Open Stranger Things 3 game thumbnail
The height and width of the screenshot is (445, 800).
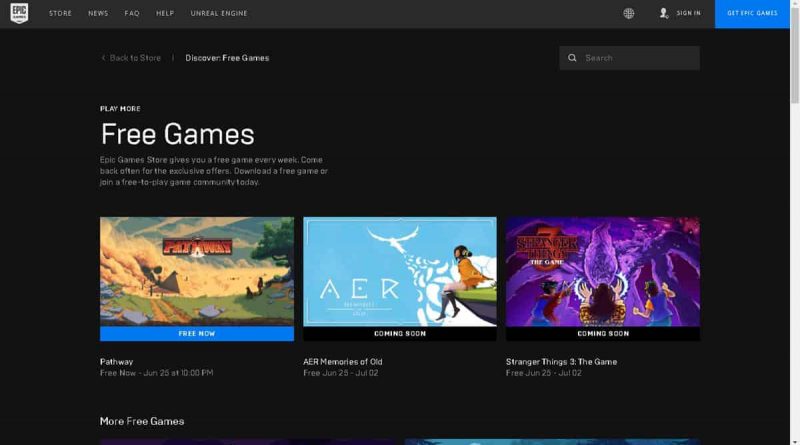pyautogui.click(x=602, y=271)
